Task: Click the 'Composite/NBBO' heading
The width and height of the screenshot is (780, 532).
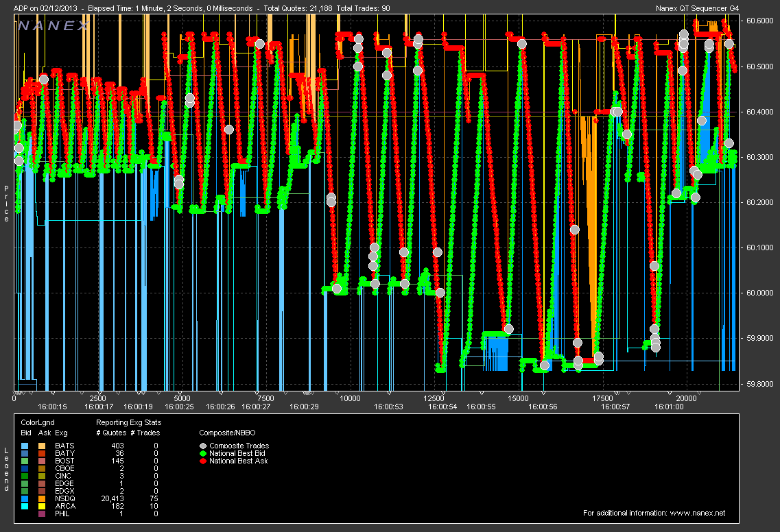Action: (x=227, y=433)
